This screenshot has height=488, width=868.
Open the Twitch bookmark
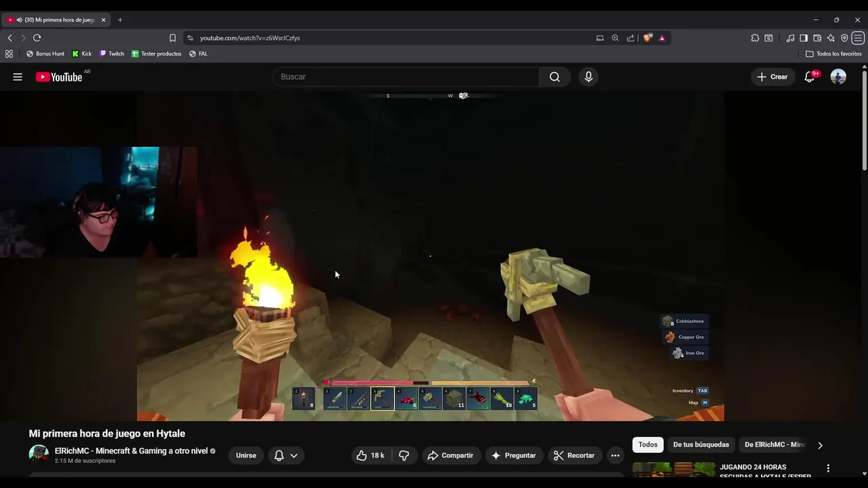(x=112, y=54)
